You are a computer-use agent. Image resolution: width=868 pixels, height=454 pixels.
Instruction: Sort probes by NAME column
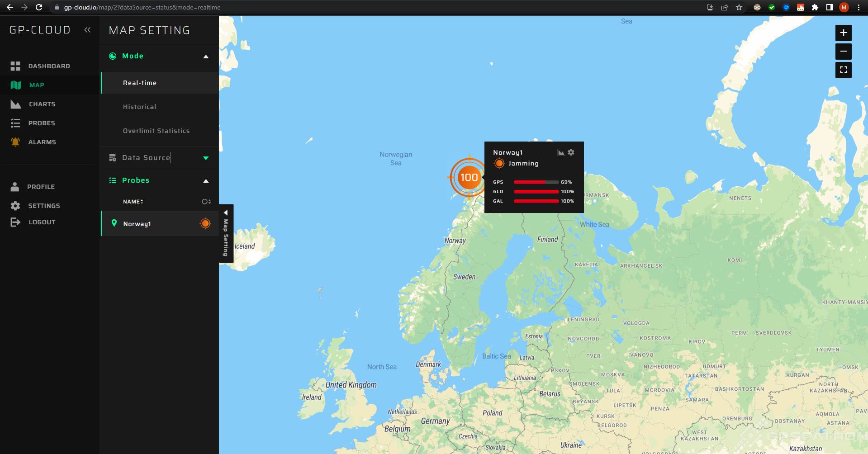(133, 202)
